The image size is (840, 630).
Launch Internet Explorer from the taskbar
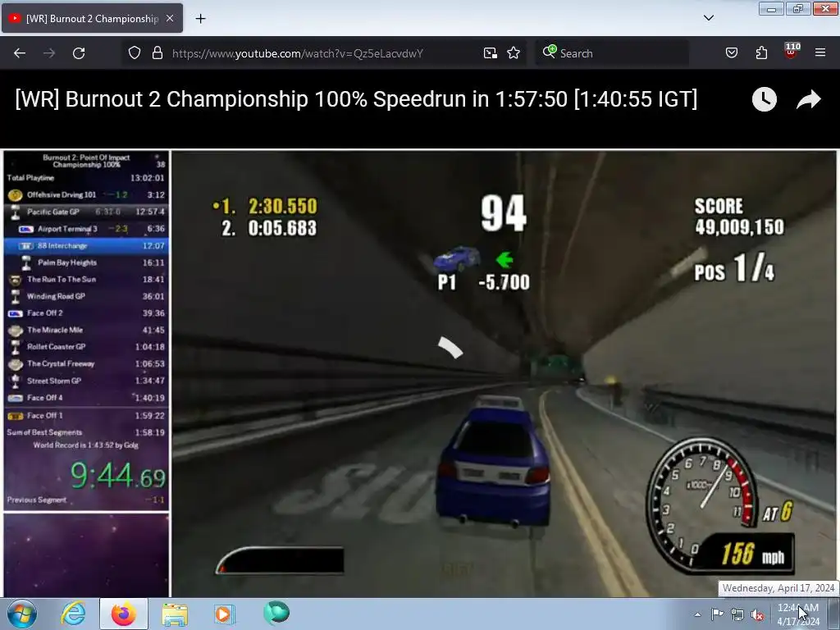(73, 614)
